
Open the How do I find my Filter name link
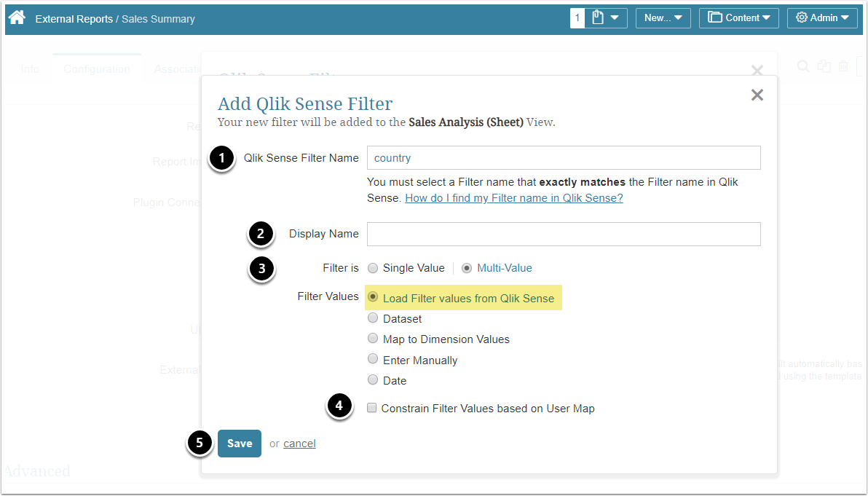coord(513,197)
